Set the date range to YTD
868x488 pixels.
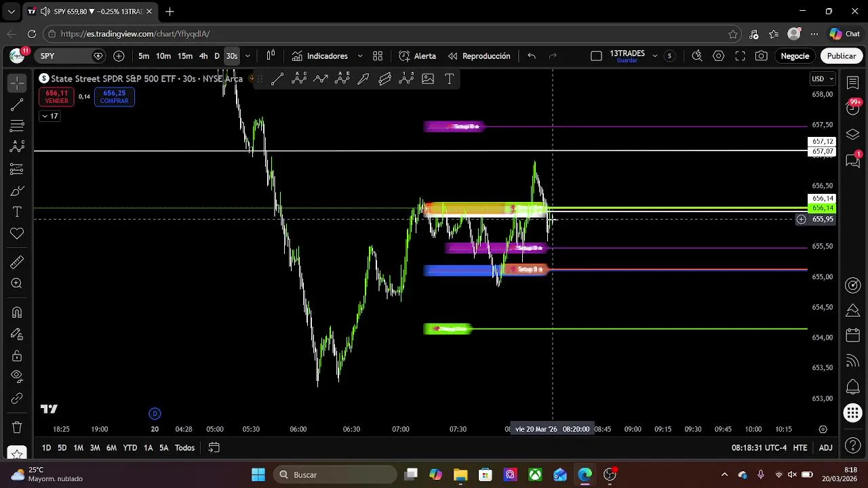(130, 448)
